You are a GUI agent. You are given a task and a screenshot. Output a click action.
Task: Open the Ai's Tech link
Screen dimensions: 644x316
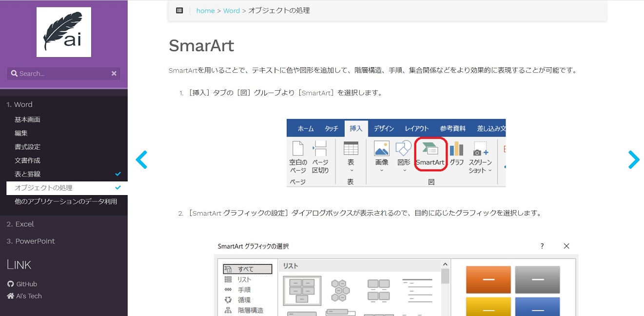(24, 296)
